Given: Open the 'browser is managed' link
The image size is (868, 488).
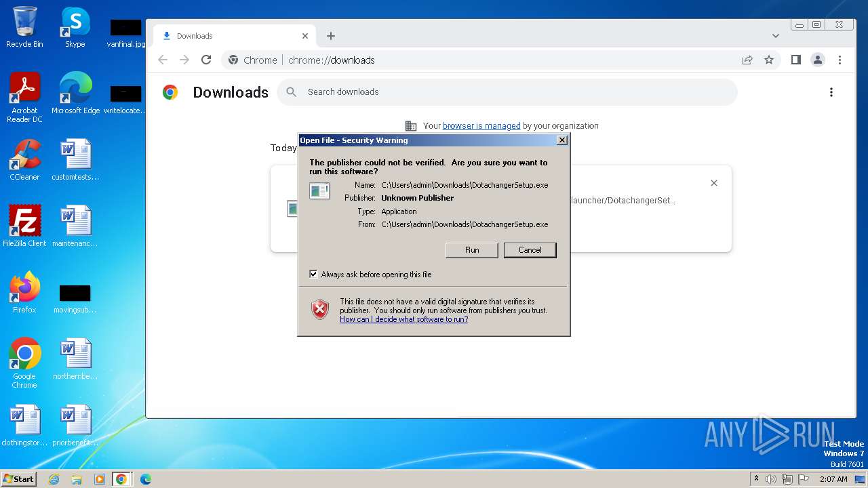Looking at the screenshot, I should pyautogui.click(x=481, y=125).
